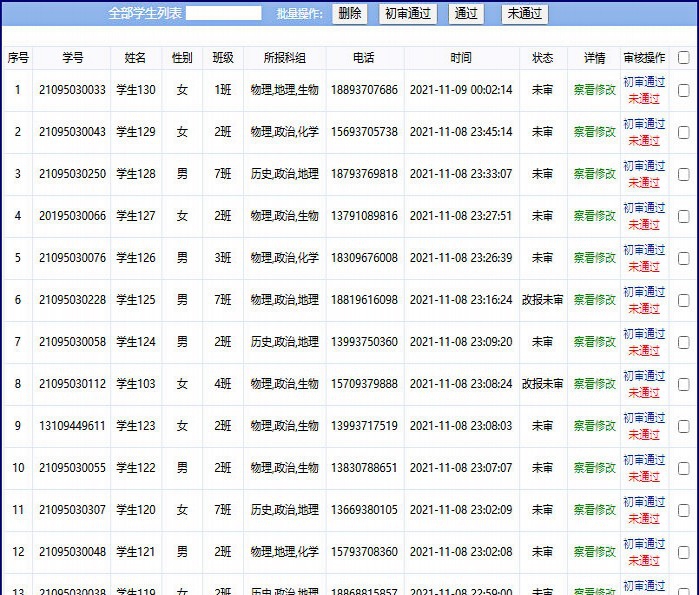Tick the checkbox for 学生125
Viewport: 699px width, 595px height.
(x=683, y=300)
